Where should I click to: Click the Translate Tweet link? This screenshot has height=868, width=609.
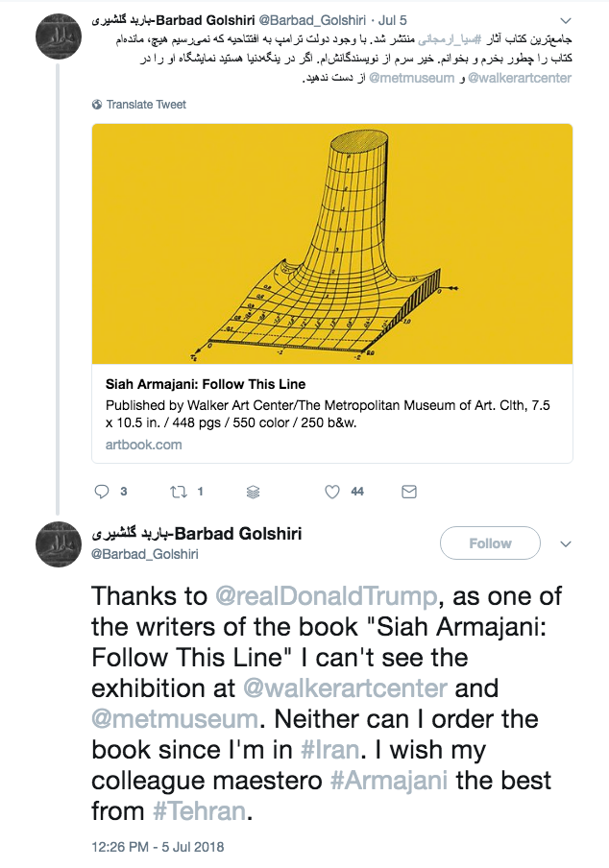[146, 104]
